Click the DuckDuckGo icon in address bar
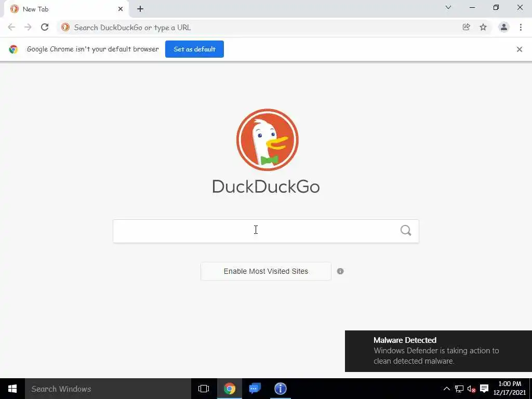532x399 pixels. click(x=65, y=27)
